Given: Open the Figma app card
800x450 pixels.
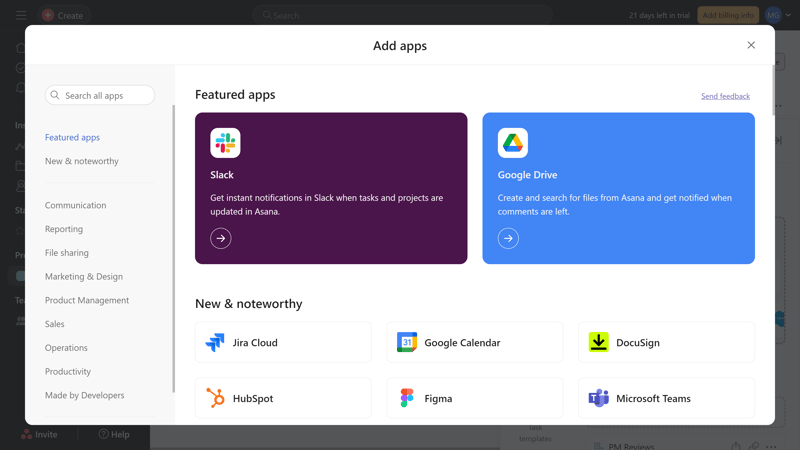Looking at the screenshot, I should [x=475, y=398].
